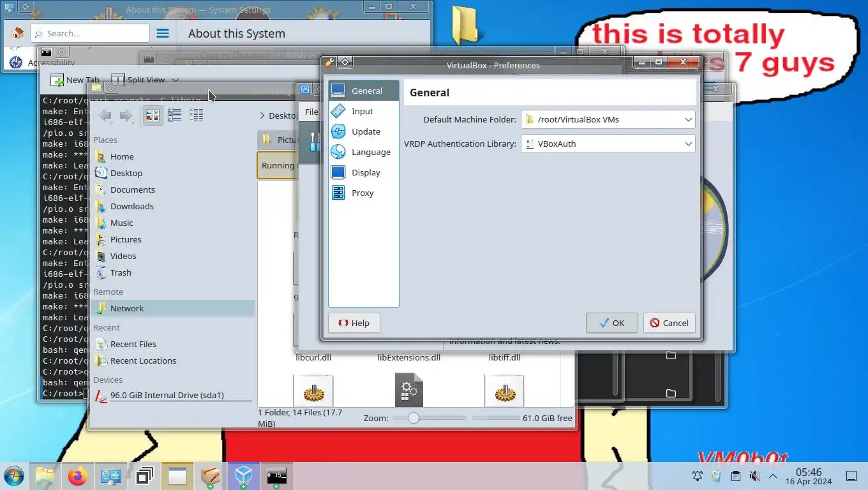The height and width of the screenshot is (490, 868).
Task: Open the 96.0 GiB Internal Drive (sda1)
Action: [173, 396]
